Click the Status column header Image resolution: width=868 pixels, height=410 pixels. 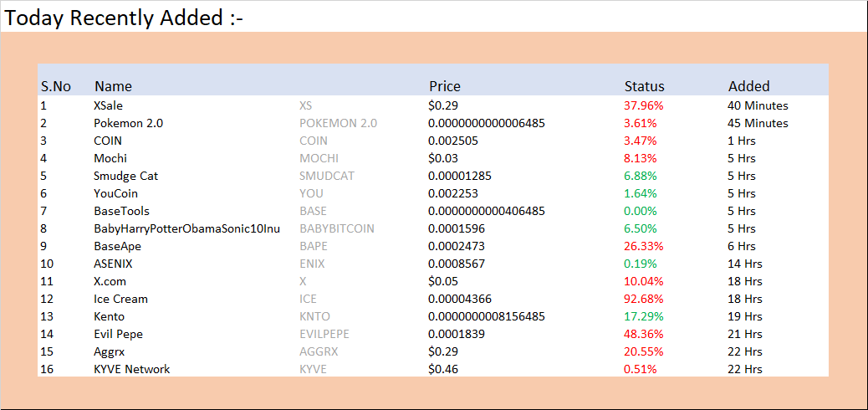pyautogui.click(x=645, y=86)
